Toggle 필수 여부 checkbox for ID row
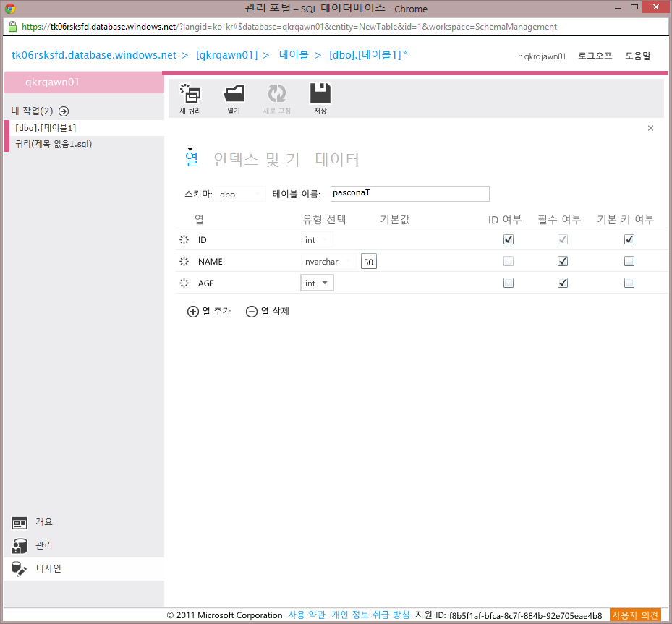This screenshot has height=624, width=672. pyautogui.click(x=563, y=239)
